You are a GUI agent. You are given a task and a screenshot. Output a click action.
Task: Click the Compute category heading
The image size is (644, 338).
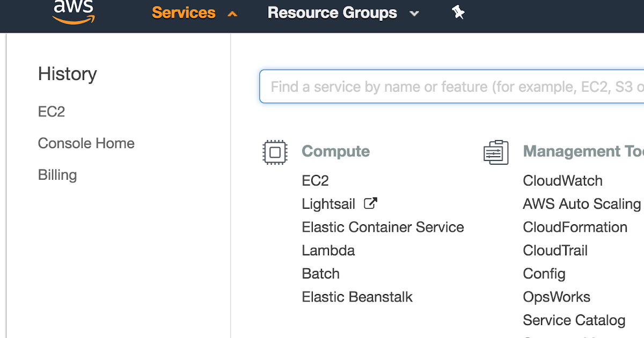tap(335, 151)
